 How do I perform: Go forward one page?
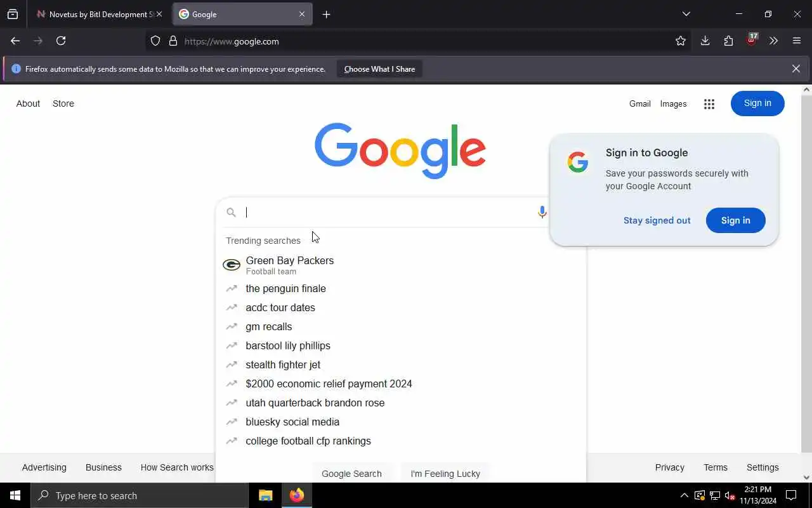click(38, 41)
